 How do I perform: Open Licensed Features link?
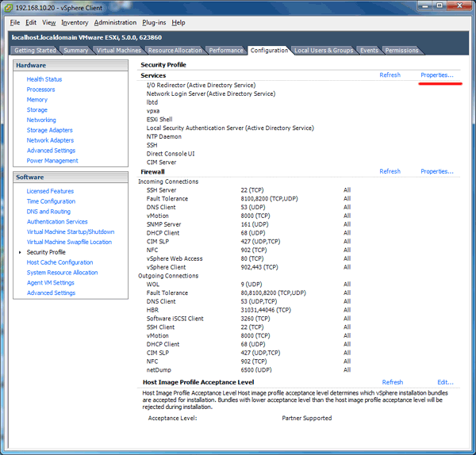pyautogui.click(x=50, y=191)
